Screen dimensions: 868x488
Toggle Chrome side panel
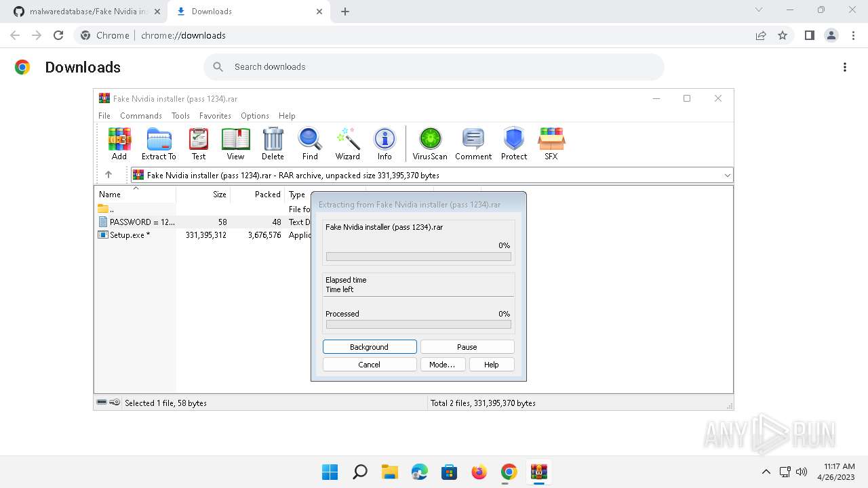point(809,35)
